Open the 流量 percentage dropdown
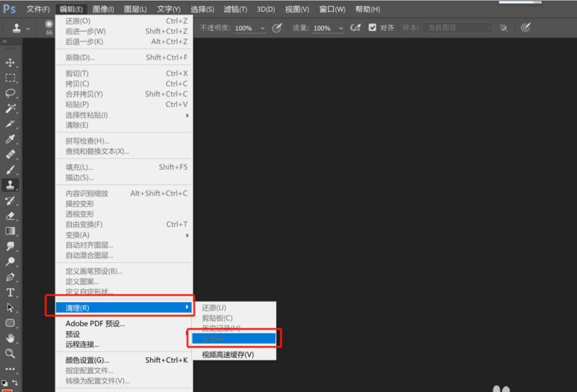 [x=341, y=28]
